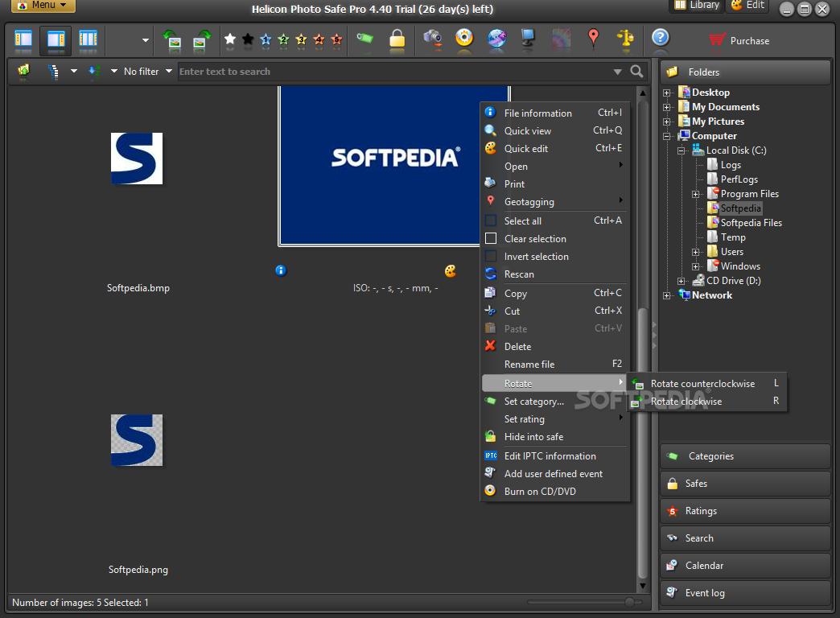Click the CD/DVD burn disc icon
Screen dimensions: 840x618
coord(464,38)
